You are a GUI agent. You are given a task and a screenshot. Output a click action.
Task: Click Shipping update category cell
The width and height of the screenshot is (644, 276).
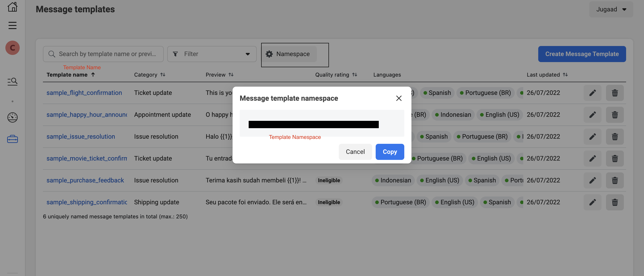[157, 202]
